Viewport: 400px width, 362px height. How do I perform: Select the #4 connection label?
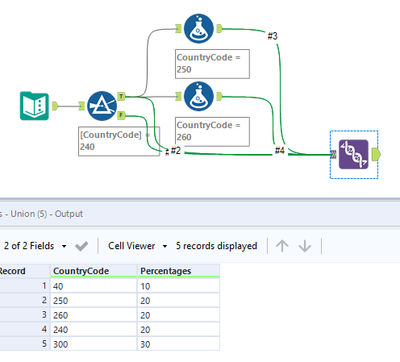(280, 151)
